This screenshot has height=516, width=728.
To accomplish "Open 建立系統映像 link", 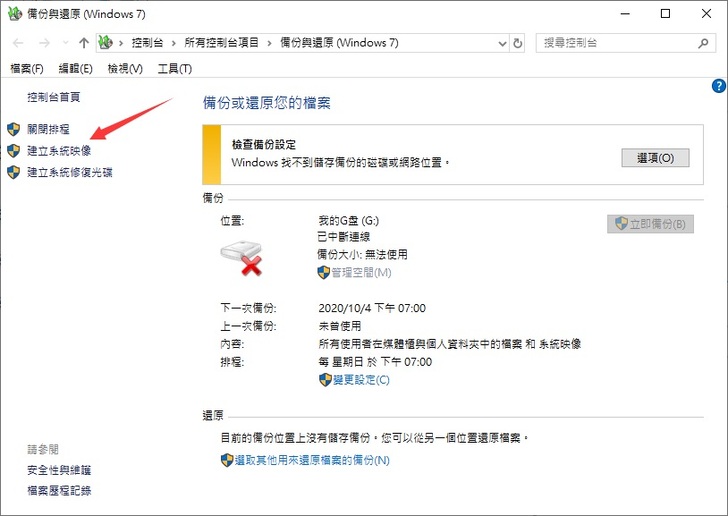I will (59, 150).
